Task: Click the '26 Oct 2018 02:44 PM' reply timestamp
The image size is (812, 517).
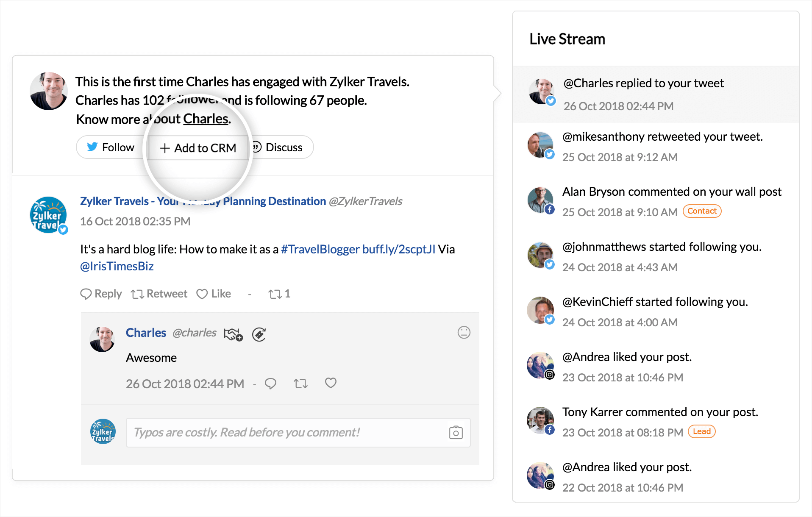Action: coord(185,384)
